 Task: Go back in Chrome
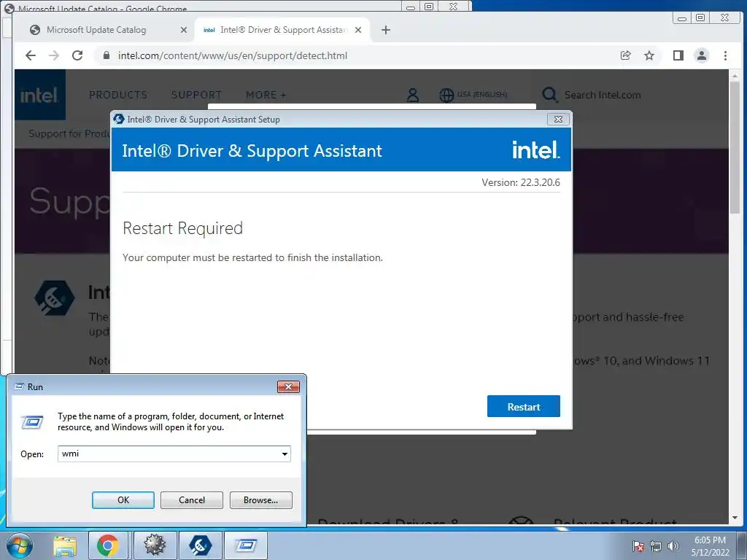pos(31,55)
